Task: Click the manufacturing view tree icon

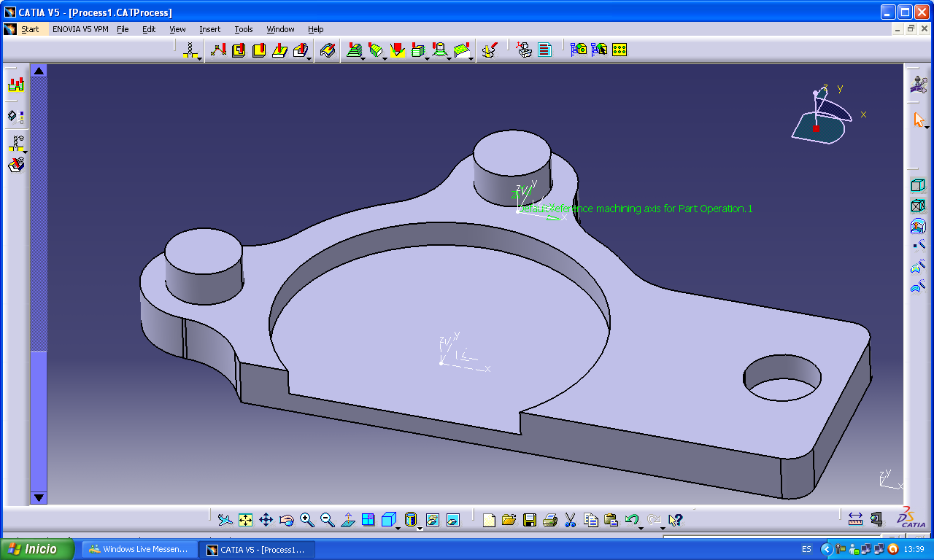Action: [579, 50]
